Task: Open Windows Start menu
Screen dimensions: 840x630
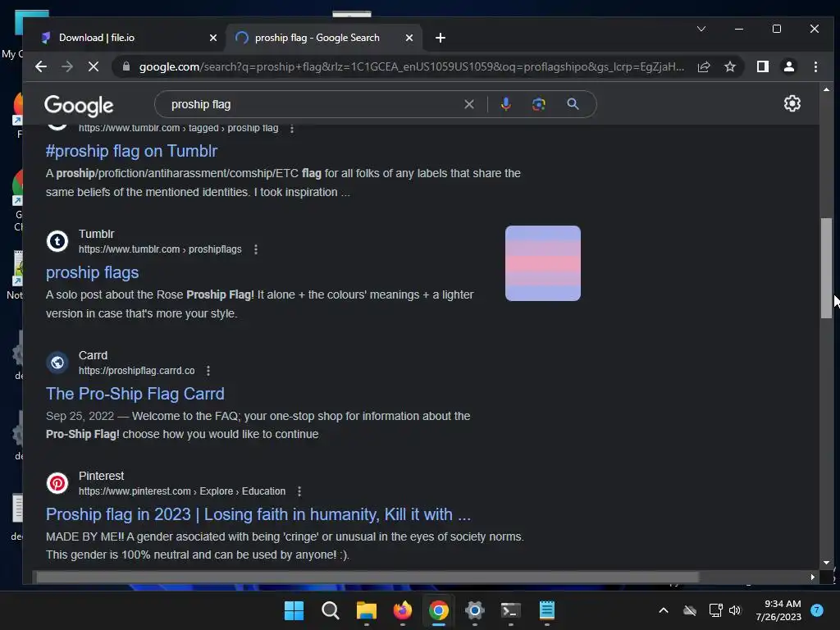Action: pyautogui.click(x=294, y=610)
